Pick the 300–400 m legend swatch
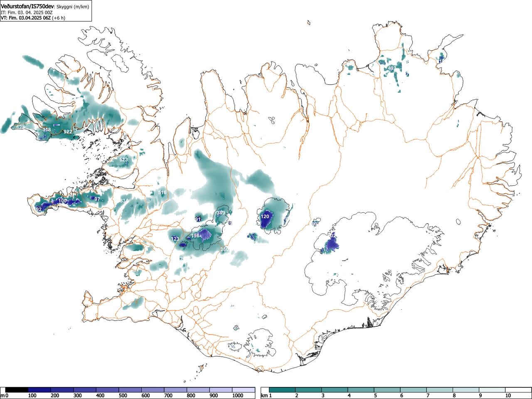The height and width of the screenshot is (399, 532). (85, 390)
